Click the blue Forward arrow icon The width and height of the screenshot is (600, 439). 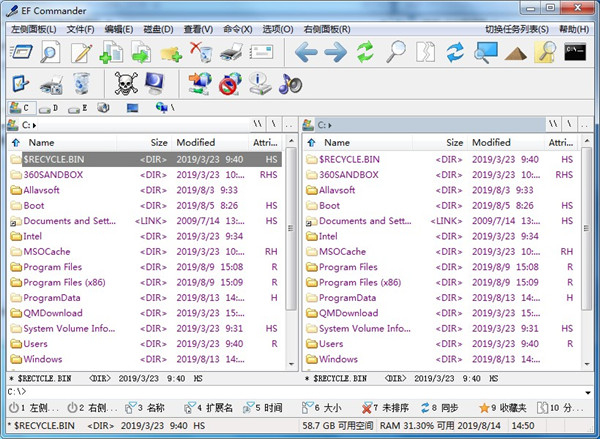point(336,52)
